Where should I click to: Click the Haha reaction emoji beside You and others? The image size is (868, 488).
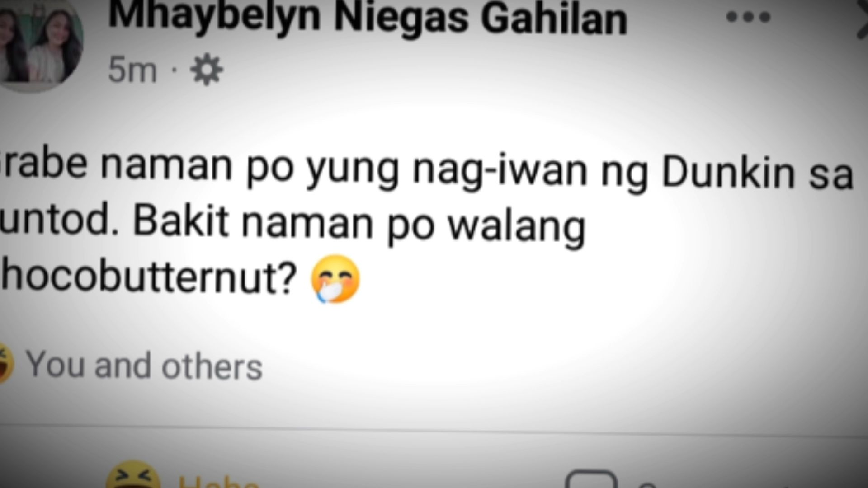(5, 364)
